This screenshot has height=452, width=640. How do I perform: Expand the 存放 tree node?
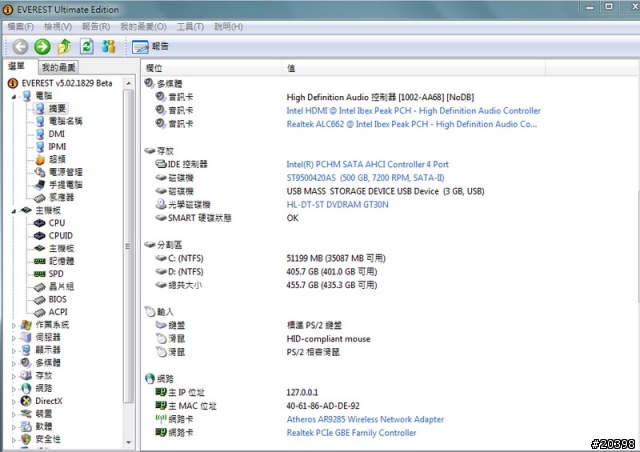(14, 376)
